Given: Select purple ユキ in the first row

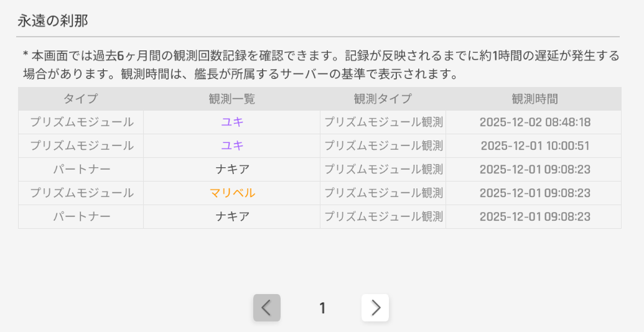Looking at the screenshot, I should pos(232,122).
